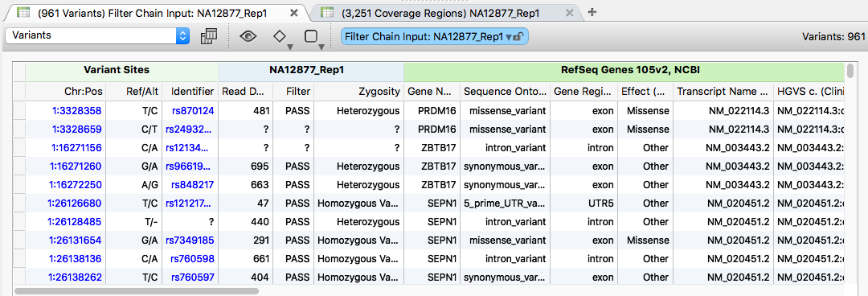The width and height of the screenshot is (868, 296).
Task: Open identifier link rs760598
Action: pos(193,259)
